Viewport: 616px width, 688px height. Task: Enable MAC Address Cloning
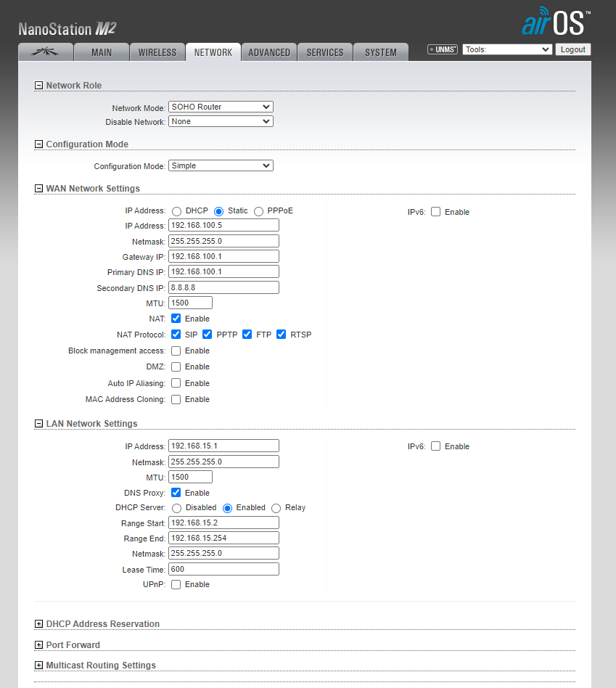(x=176, y=399)
